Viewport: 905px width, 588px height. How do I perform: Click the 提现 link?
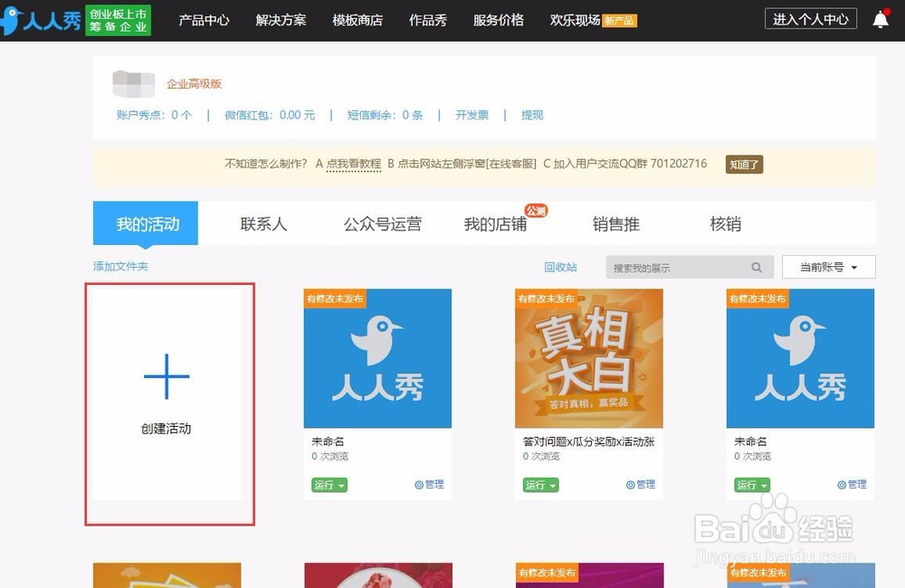[531, 115]
